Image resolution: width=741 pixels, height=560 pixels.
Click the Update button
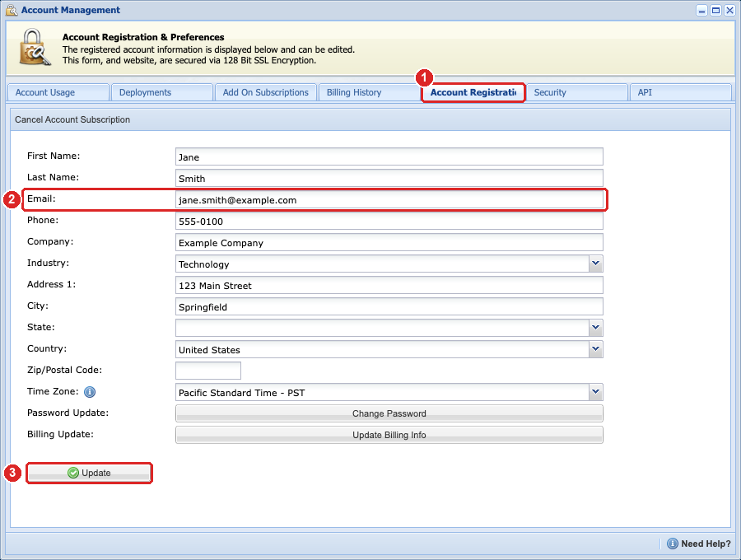pos(89,473)
